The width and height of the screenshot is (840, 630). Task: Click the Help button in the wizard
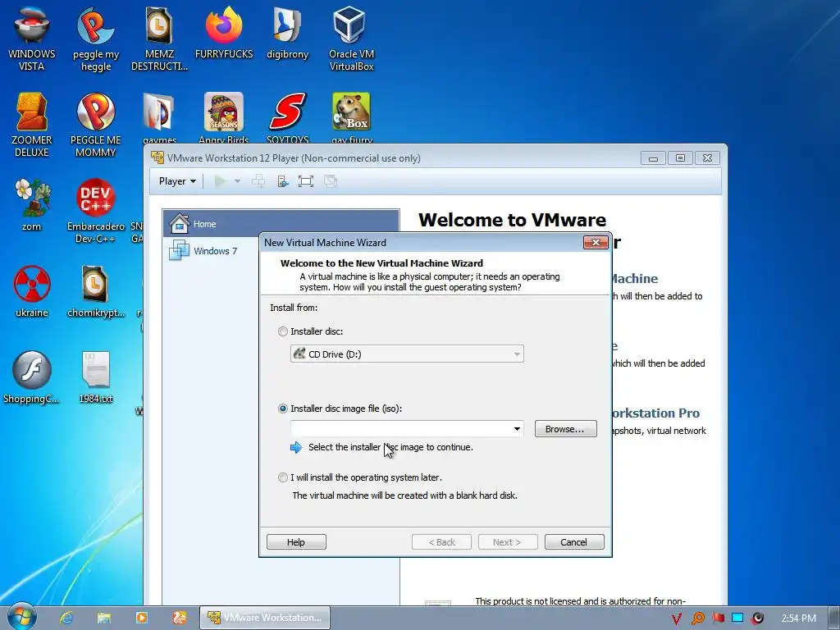[x=295, y=542]
